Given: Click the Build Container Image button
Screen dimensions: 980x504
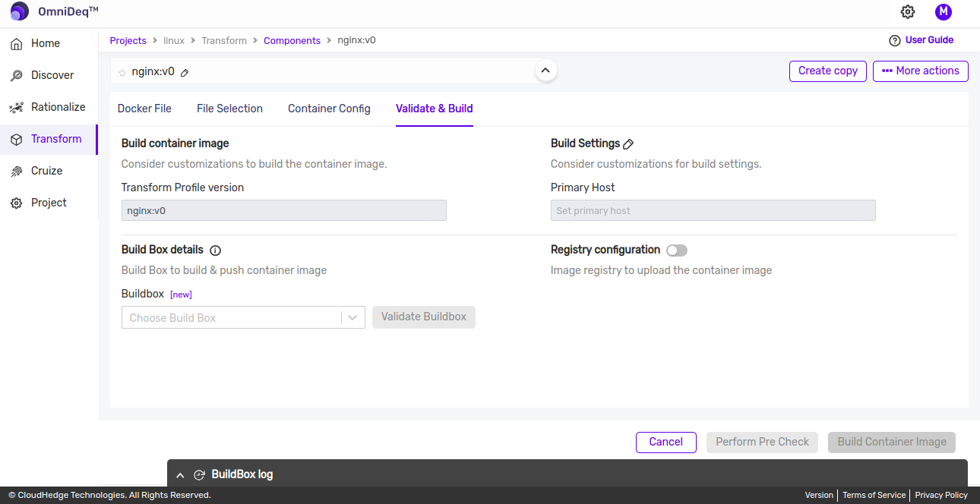Looking at the screenshot, I should pos(892,442).
